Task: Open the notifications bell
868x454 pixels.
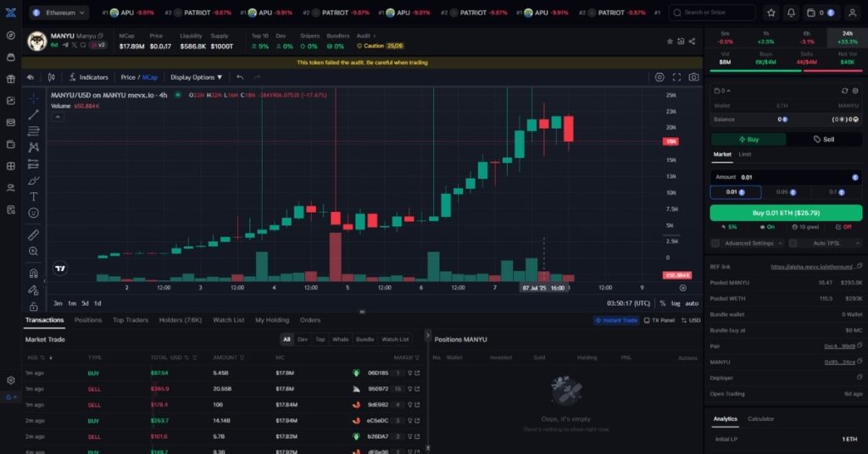Action: tap(791, 12)
